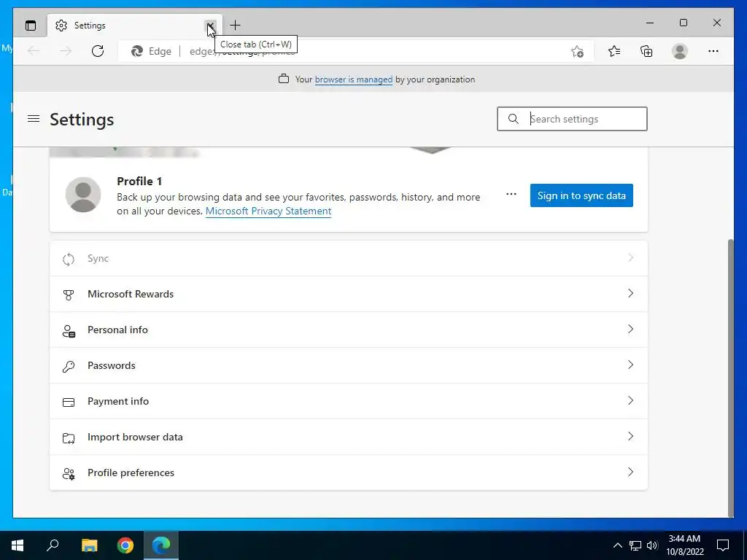Close the Settings tab
Viewport: 747px width, 560px height.
pyautogui.click(x=210, y=26)
